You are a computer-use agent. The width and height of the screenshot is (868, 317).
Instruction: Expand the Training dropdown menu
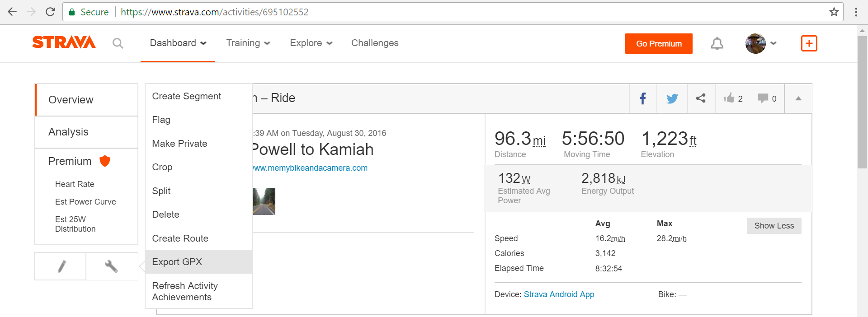(x=248, y=43)
